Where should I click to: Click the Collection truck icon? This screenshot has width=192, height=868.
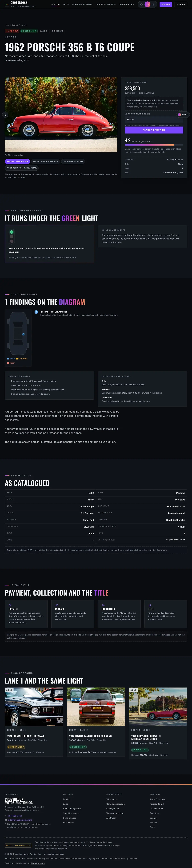click(x=103, y=605)
